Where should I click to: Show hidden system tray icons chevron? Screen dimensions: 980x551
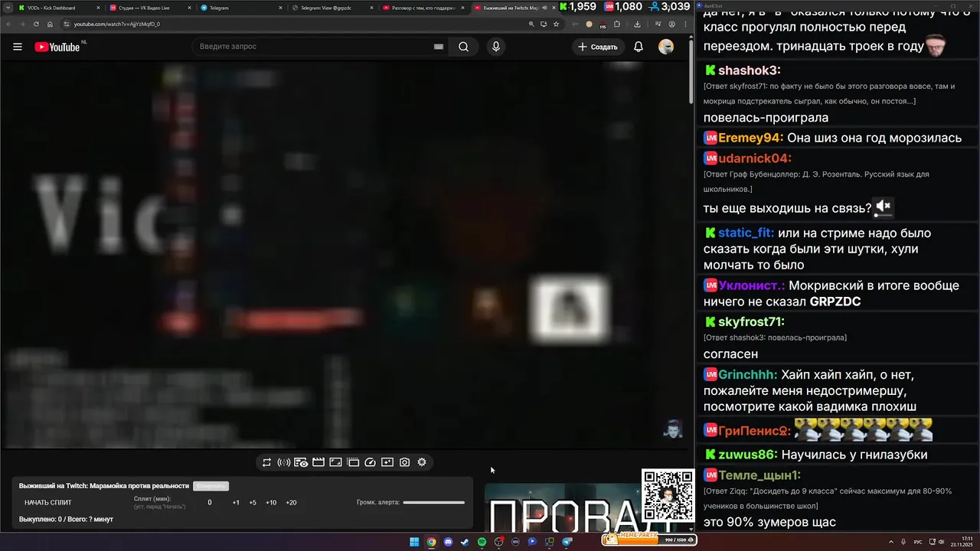[x=893, y=542]
